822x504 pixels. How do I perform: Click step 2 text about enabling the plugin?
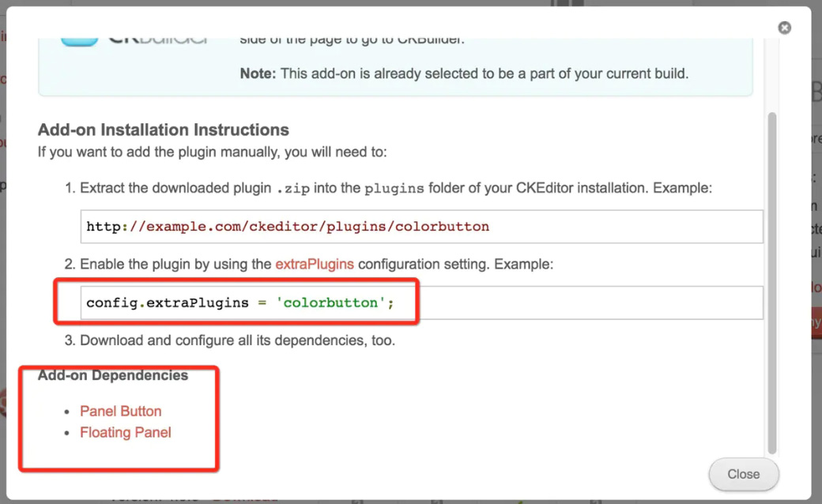tap(316, 265)
